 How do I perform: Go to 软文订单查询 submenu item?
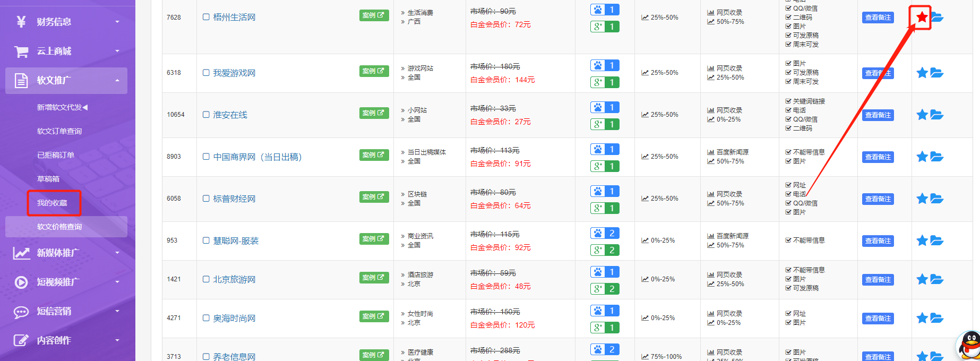tap(59, 131)
